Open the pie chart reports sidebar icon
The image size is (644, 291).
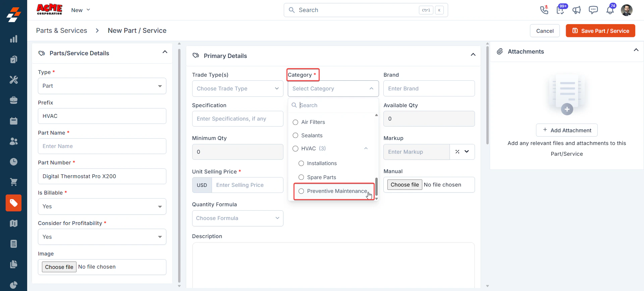tap(13, 285)
